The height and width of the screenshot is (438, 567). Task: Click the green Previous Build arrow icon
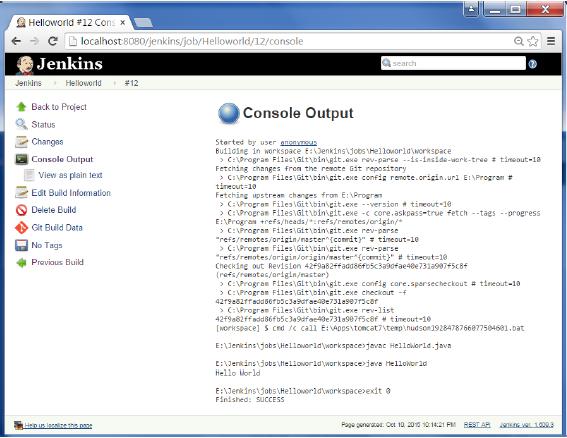(21, 263)
